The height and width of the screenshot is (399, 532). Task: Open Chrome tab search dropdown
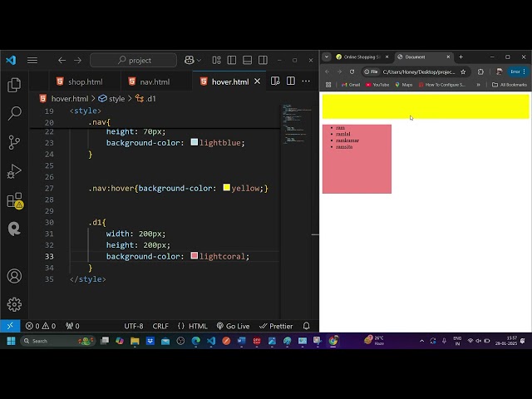pos(327,57)
